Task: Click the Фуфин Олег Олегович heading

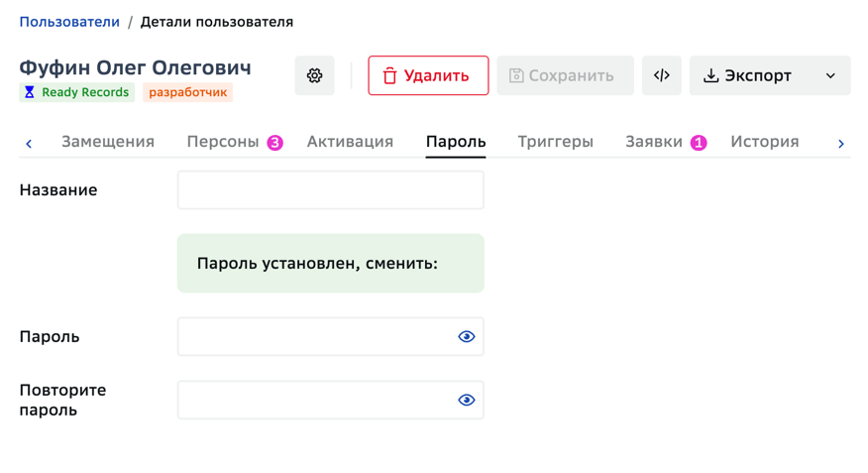Action: tap(135, 67)
